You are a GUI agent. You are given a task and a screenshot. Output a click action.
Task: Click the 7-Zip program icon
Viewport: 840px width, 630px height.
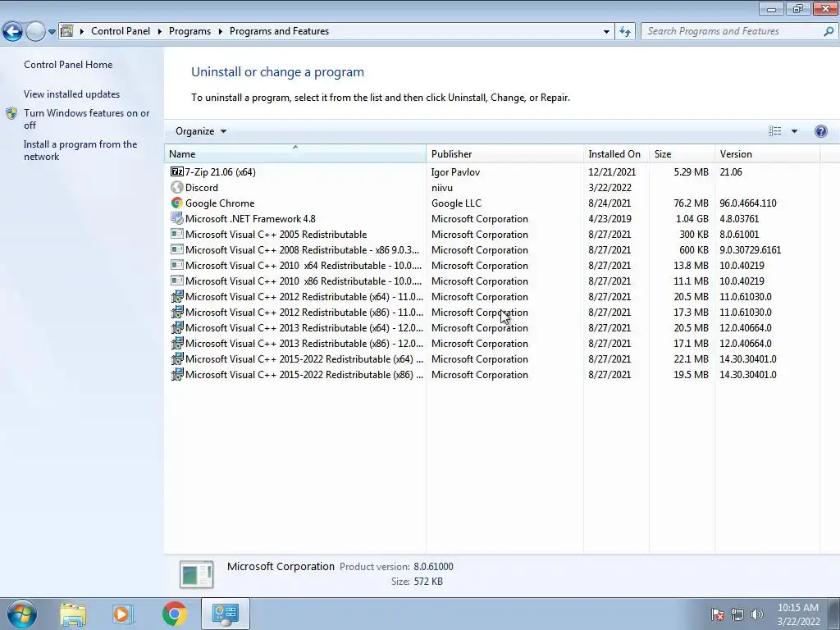[x=177, y=171]
